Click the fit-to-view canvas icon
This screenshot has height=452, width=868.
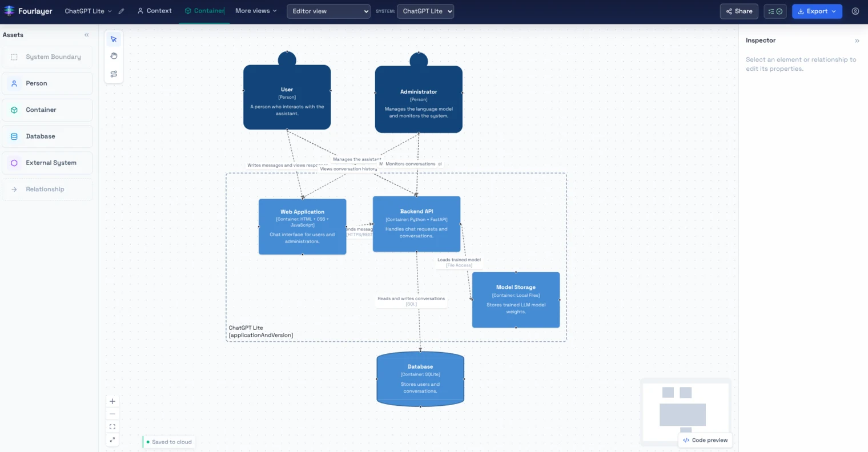112,426
